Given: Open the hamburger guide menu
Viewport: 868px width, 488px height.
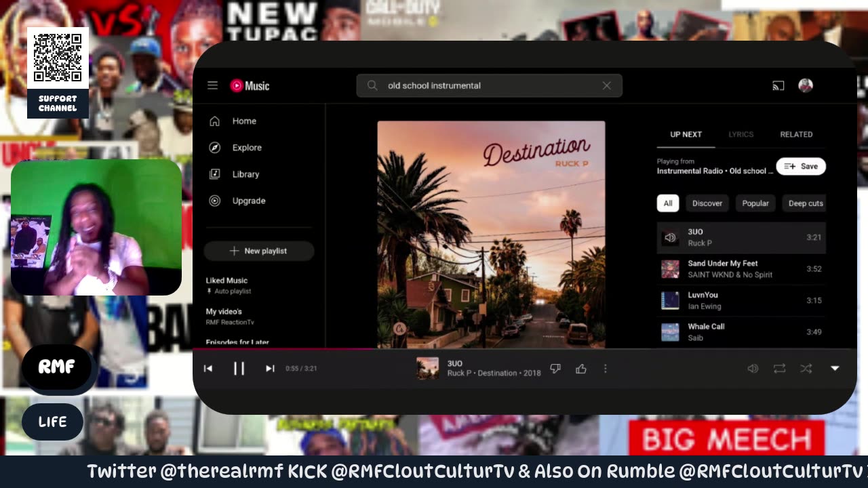Looking at the screenshot, I should click(212, 85).
